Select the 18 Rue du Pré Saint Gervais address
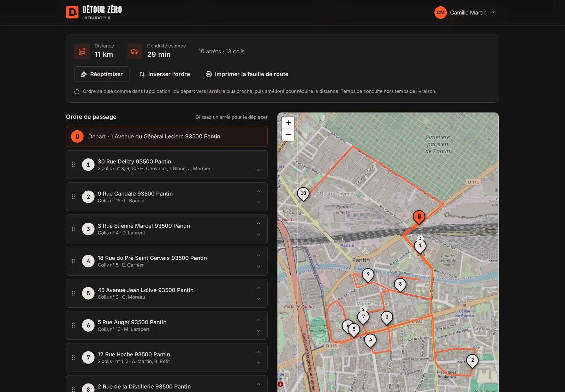This screenshot has width=565, height=392. tap(152, 258)
